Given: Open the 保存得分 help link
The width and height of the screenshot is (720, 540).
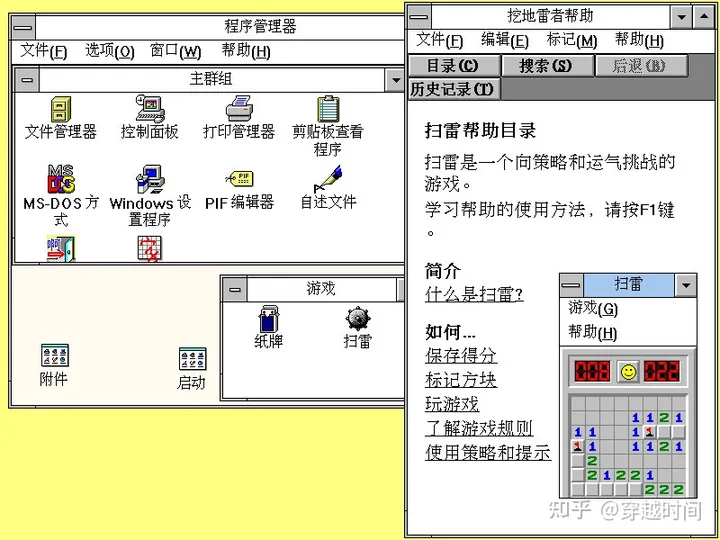Looking at the screenshot, I should click(461, 355).
